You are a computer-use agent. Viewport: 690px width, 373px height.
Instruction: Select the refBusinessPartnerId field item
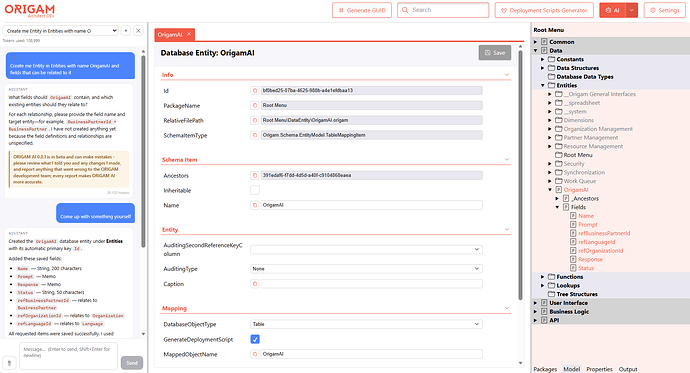point(604,233)
